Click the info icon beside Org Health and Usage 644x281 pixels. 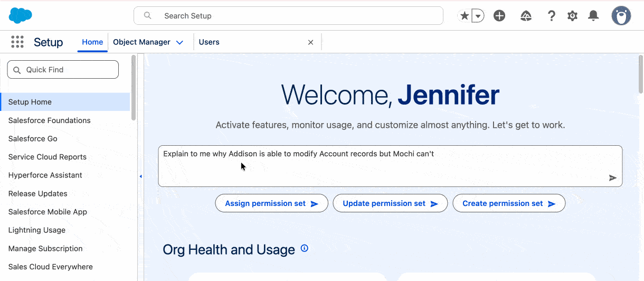point(304,248)
